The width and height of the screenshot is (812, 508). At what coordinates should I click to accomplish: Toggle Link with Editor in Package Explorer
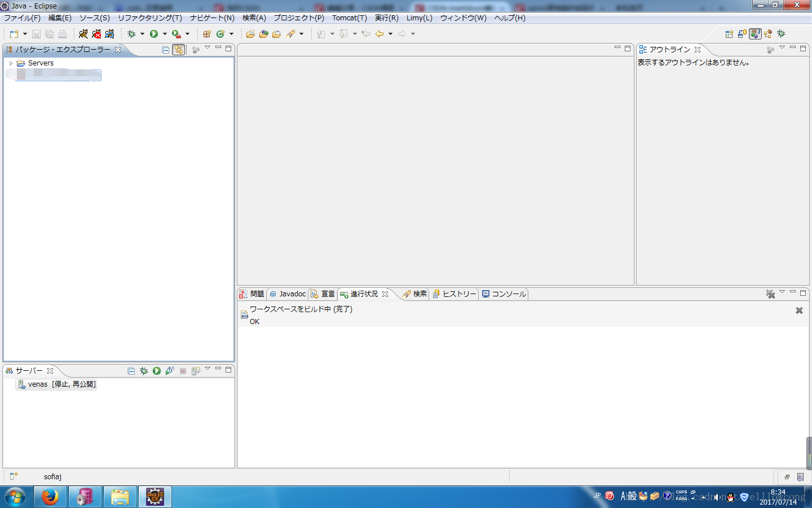click(x=179, y=50)
